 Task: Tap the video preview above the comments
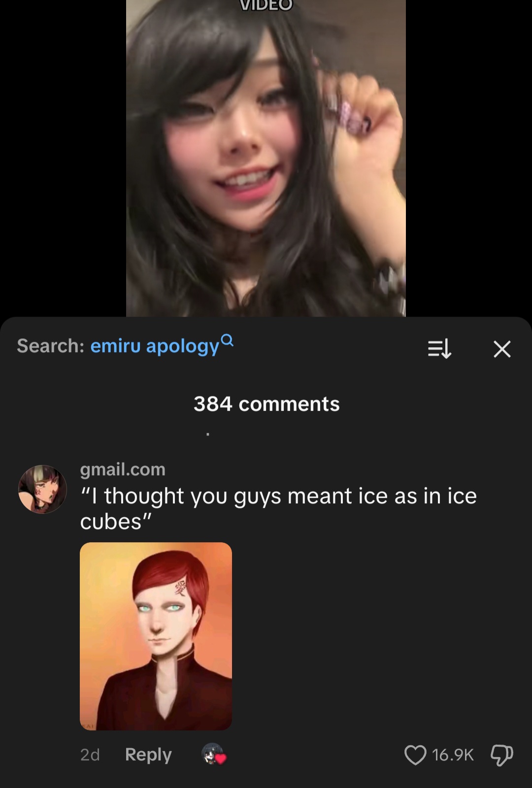tap(266, 158)
